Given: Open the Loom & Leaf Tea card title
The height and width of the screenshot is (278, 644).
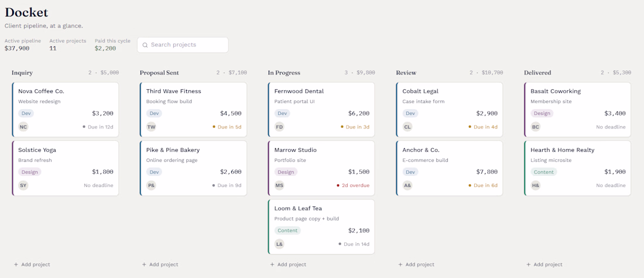Looking at the screenshot, I should tap(298, 209).
